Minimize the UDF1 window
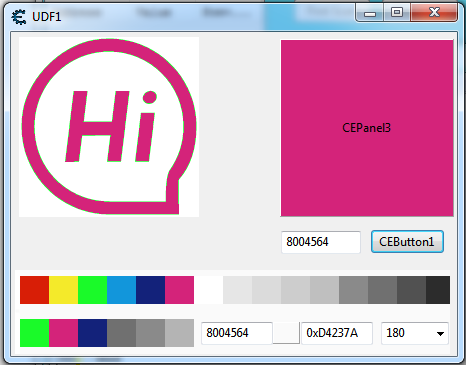 [x=370, y=13]
